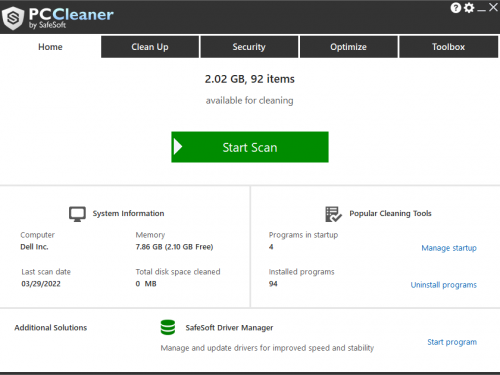
Task: Select the 'Dell Inc.' computer value
Action: pos(34,247)
